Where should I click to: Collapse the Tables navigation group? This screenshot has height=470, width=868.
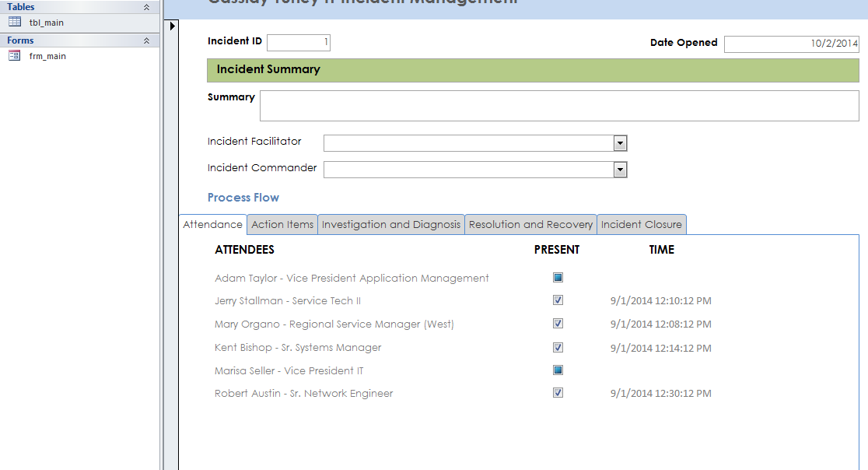pyautogui.click(x=146, y=7)
